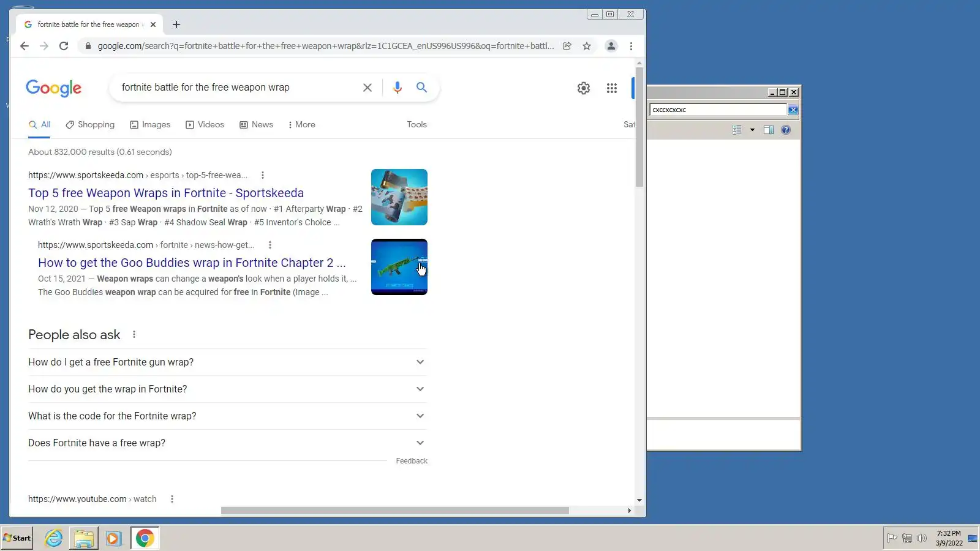Screen dimensions: 980x551
Task: Go to the Google homepage logo
Action: 53,88
